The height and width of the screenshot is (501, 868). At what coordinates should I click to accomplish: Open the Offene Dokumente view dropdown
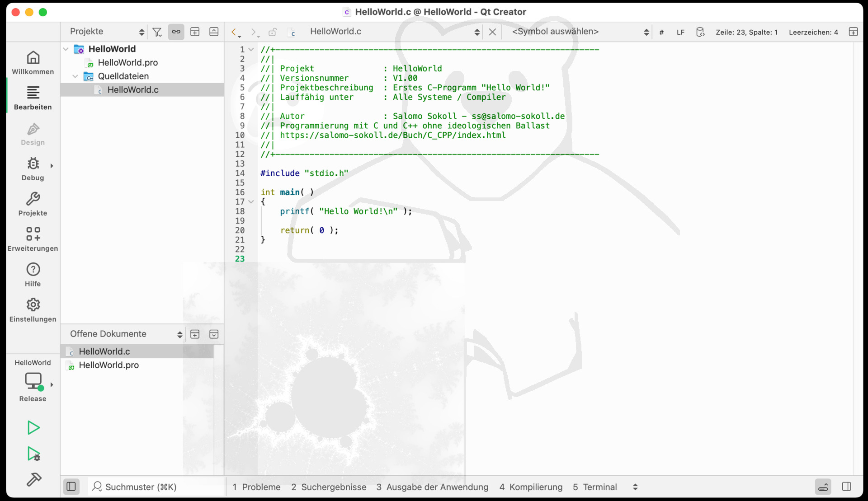126,334
